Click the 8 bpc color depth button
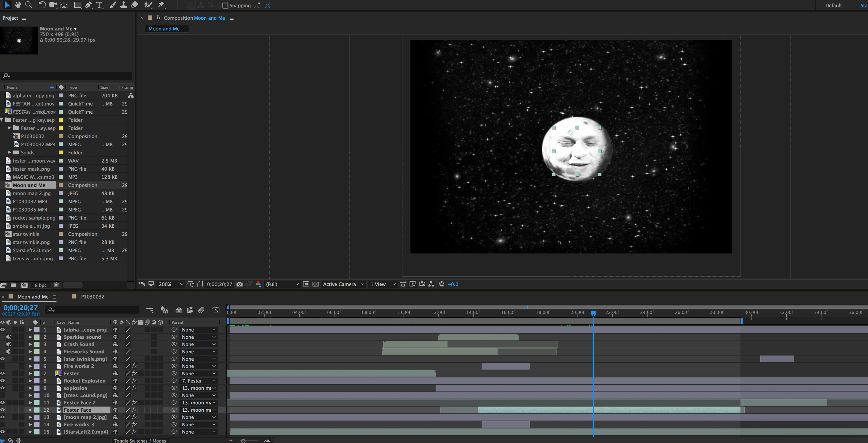 41,285
